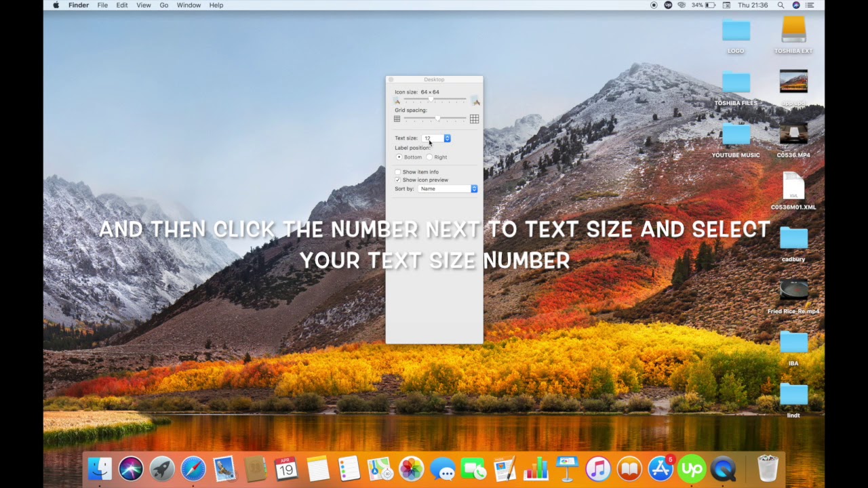Open Calendar icon showing 19
This screenshot has height=488, width=868.
click(286, 469)
